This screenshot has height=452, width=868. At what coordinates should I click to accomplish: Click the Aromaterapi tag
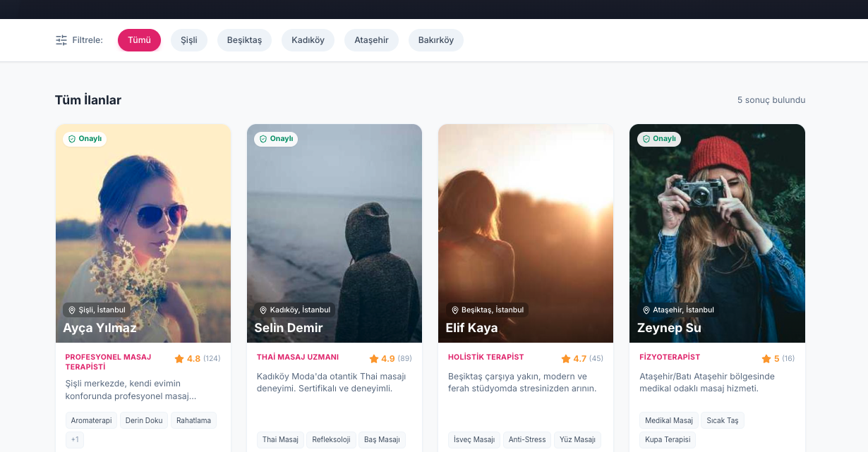pos(92,420)
